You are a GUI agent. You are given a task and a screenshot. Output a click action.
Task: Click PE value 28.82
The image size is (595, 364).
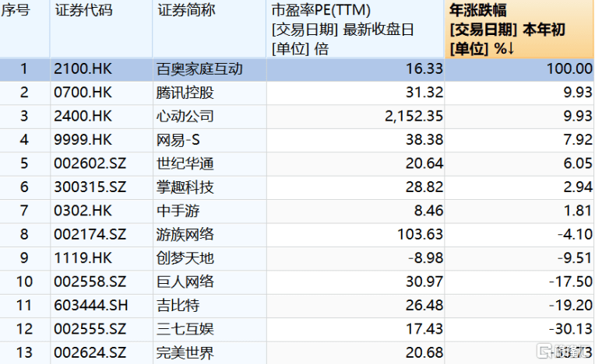(424, 187)
